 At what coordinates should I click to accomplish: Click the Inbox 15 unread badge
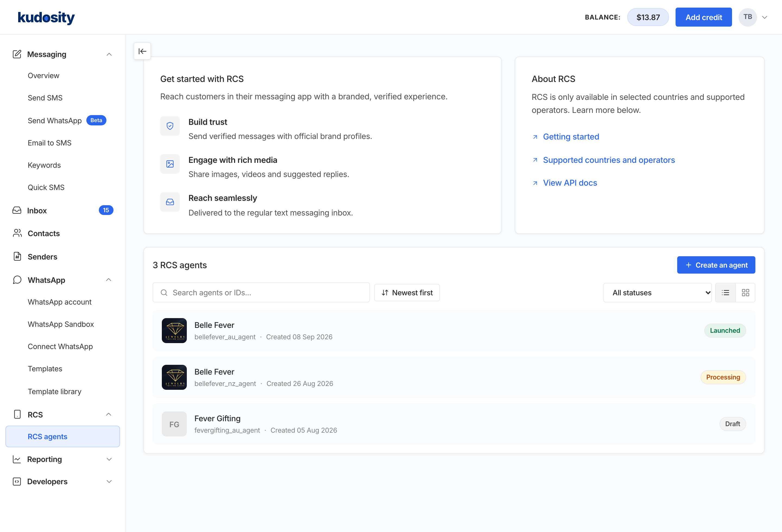(x=106, y=210)
